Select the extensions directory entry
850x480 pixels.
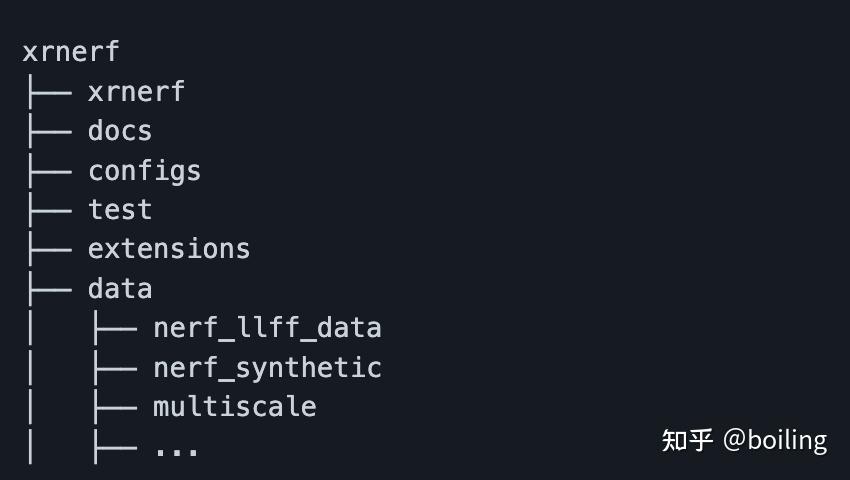coord(169,249)
